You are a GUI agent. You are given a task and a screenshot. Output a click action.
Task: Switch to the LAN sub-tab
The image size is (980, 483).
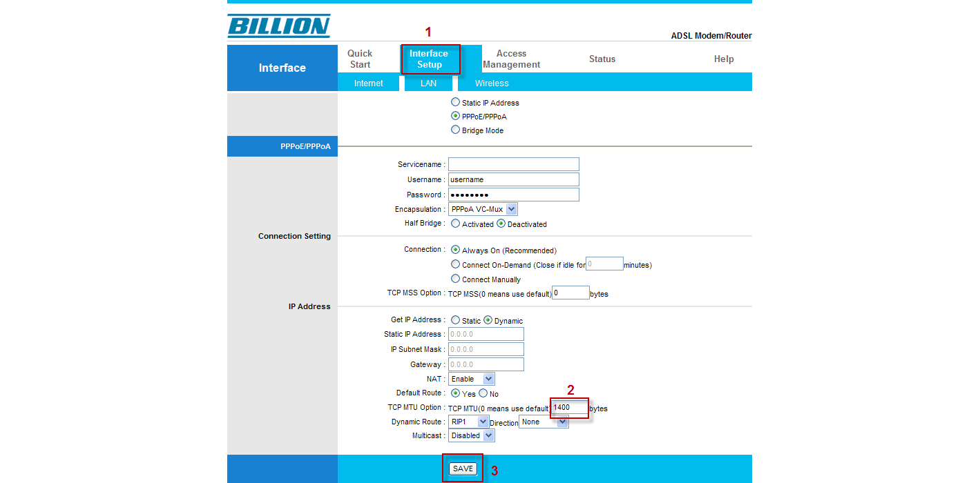429,83
